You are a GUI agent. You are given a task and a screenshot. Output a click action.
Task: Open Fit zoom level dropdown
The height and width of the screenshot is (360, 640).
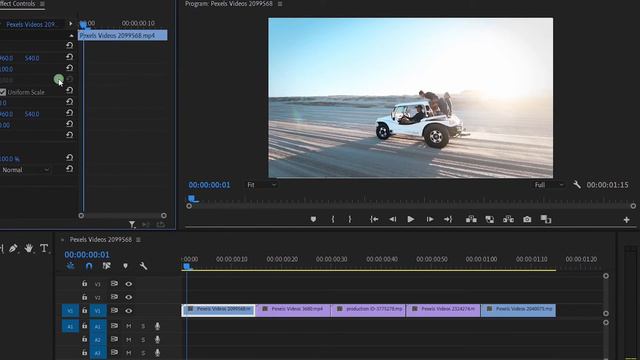pyautogui.click(x=262, y=185)
